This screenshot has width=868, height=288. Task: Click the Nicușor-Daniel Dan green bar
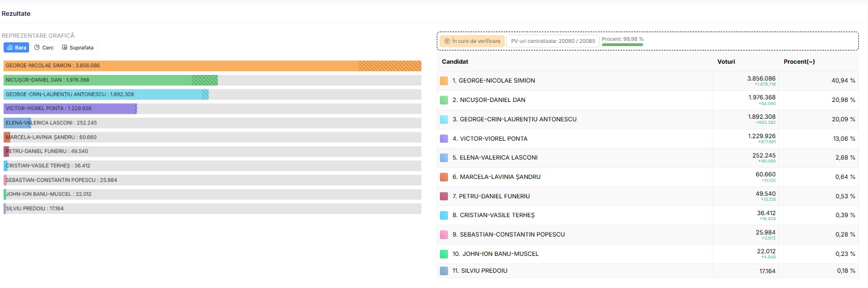[x=111, y=80]
